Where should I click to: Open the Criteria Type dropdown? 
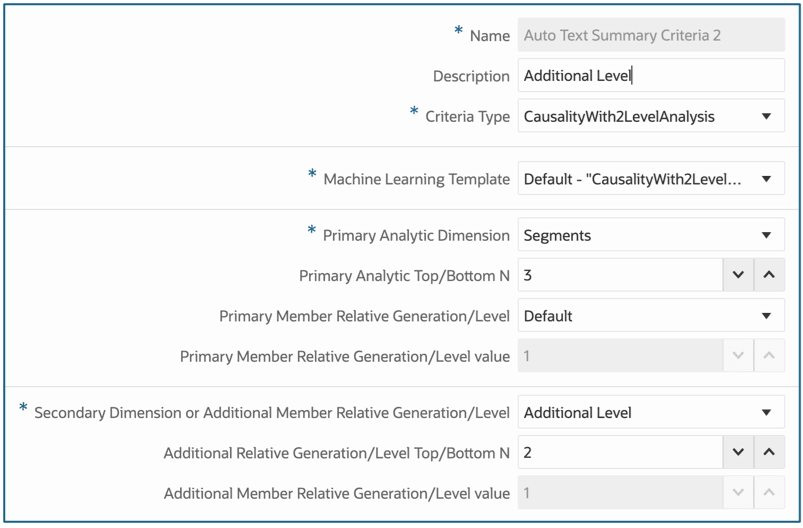(650, 116)
